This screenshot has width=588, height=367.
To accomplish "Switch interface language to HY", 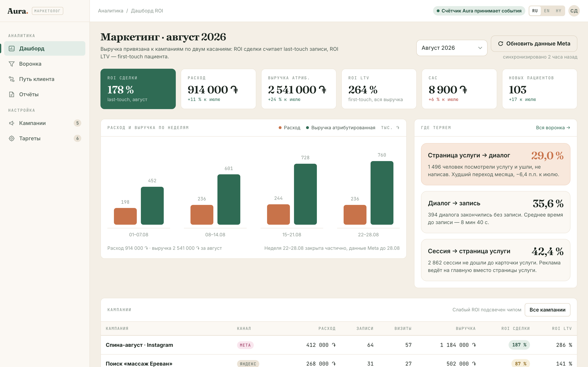I will 558,11.
